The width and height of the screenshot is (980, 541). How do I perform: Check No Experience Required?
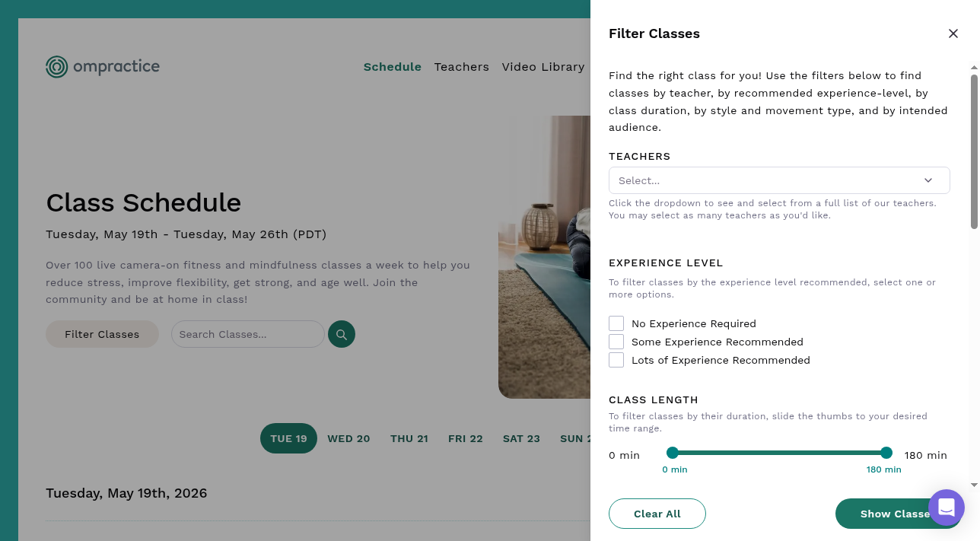click(616, 323)
